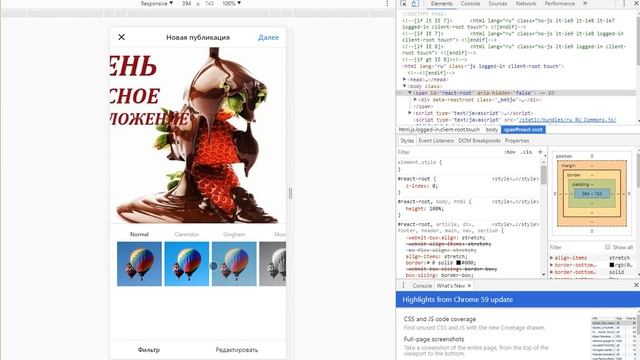
Task: Close the new publication dialog with X
Action: [x=122, y=37]
